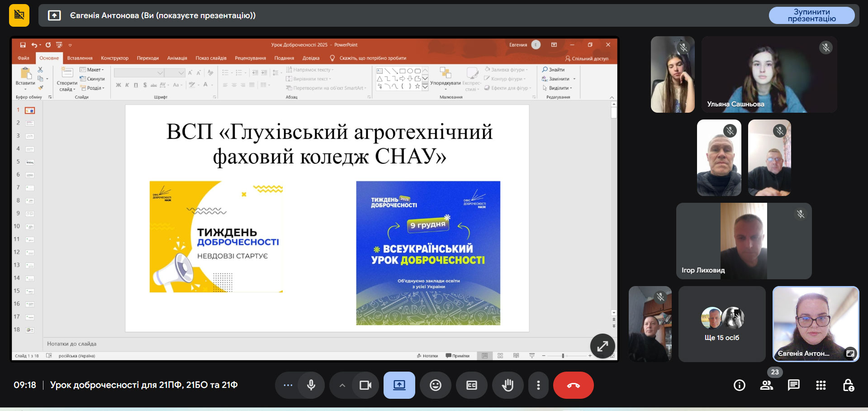This screenshot has height=411, width=868.
Task: Open the Meet chat panel icon
Action: (x=793, y=385)
